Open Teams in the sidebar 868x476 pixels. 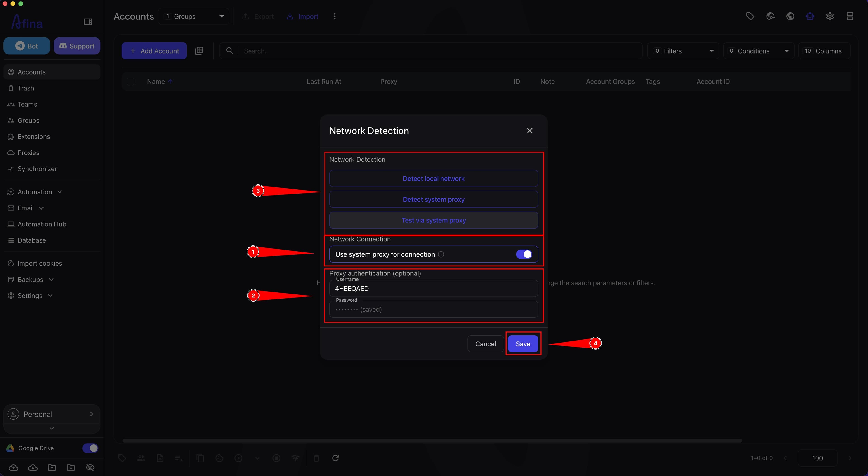[x=52, y=104]
